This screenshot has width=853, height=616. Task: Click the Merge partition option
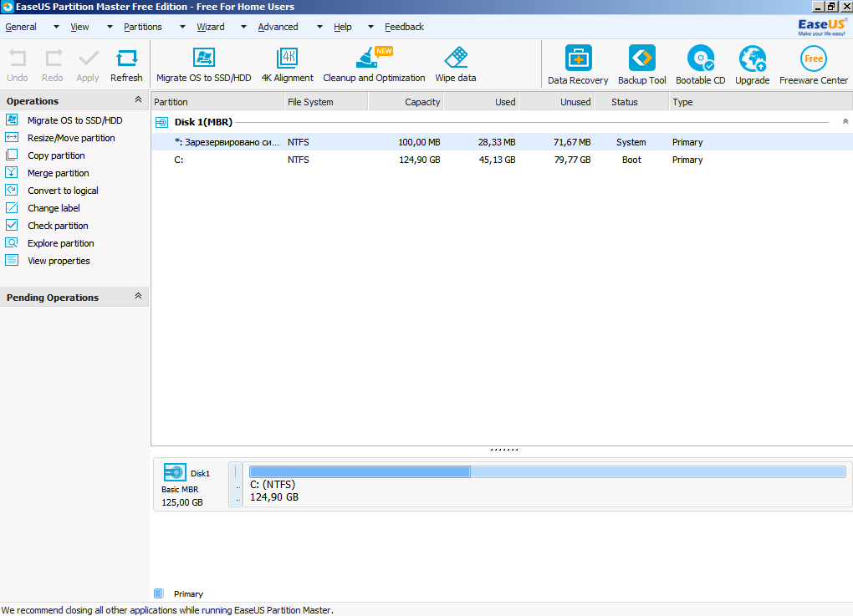58,173
